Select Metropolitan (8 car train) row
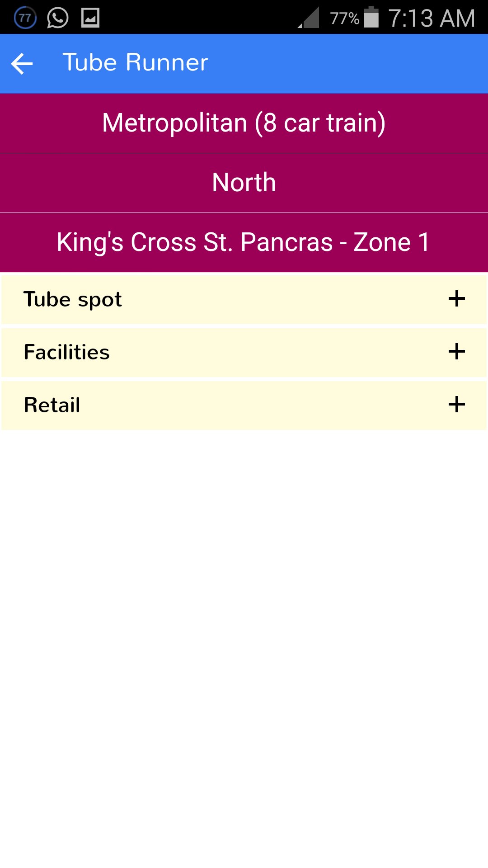Viewport: 488px width, 868px height. point(244,123)
